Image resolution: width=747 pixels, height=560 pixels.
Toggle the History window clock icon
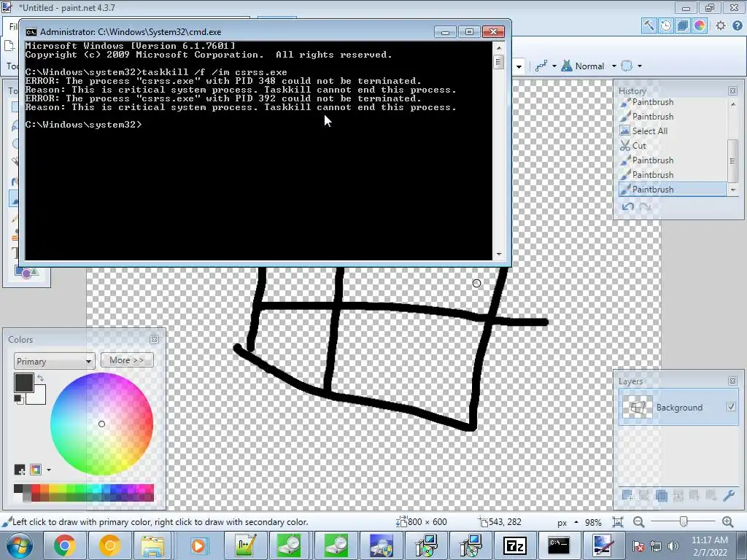[x=666, y=26]
